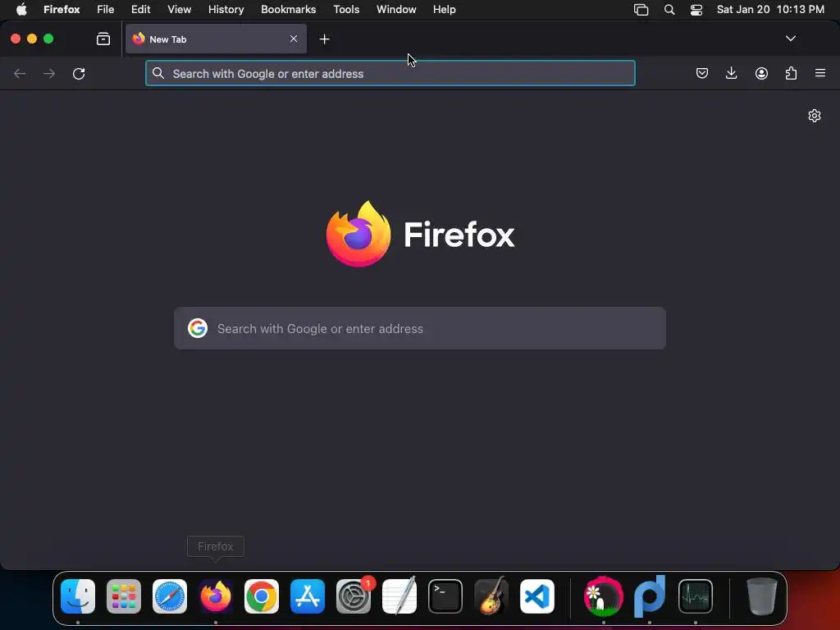Image resolution: width=840 pixels, height=630 pixels.
Task: Open the Firefox application menu
Action: pyautogui.click(x=62, y=9)
